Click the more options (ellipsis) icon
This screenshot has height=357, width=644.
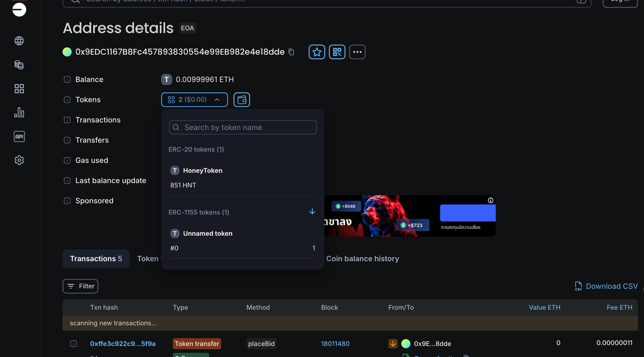(357, 51)
